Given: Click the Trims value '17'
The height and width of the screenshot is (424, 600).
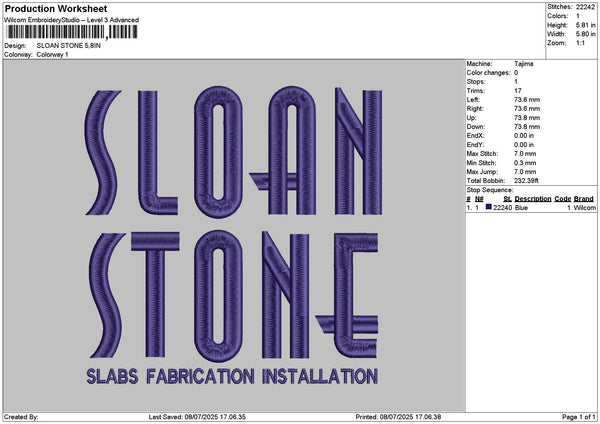Looking at the screenshot, I should click(518, 91).
